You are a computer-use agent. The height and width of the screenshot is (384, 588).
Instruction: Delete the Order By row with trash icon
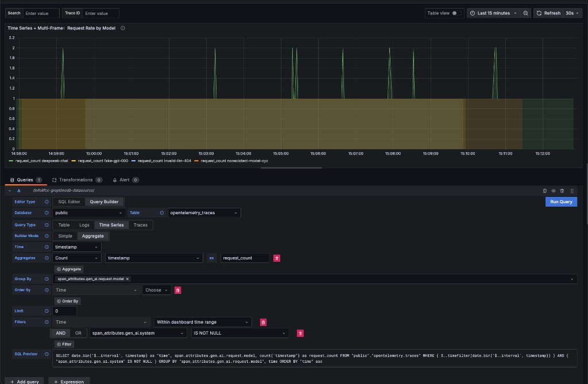click(x=178, y=290)
